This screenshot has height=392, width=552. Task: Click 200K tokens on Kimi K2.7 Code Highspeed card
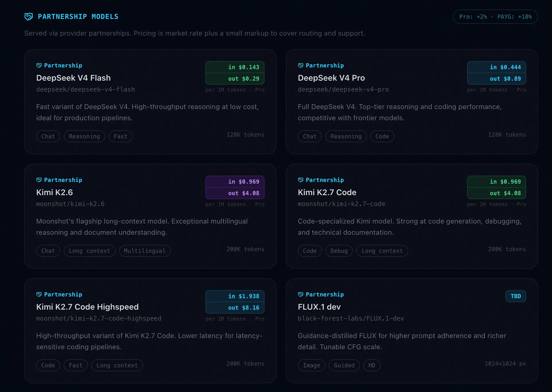pyautogui.click(x=245, y=364)
